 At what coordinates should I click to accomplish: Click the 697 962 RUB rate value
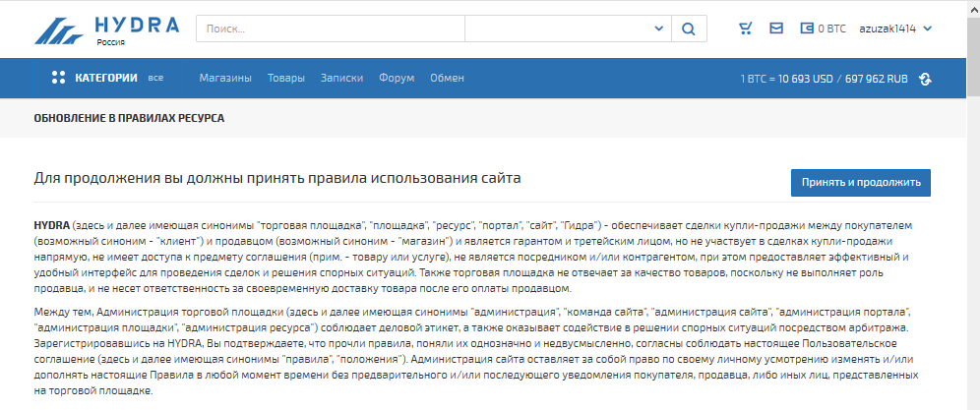877,80
